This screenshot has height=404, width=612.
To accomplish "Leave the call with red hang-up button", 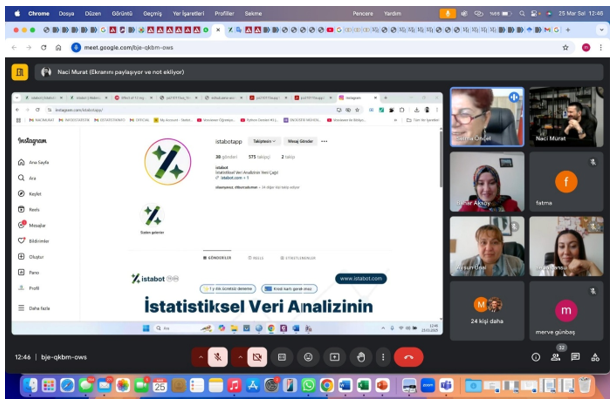I will (x=408, y=356).
